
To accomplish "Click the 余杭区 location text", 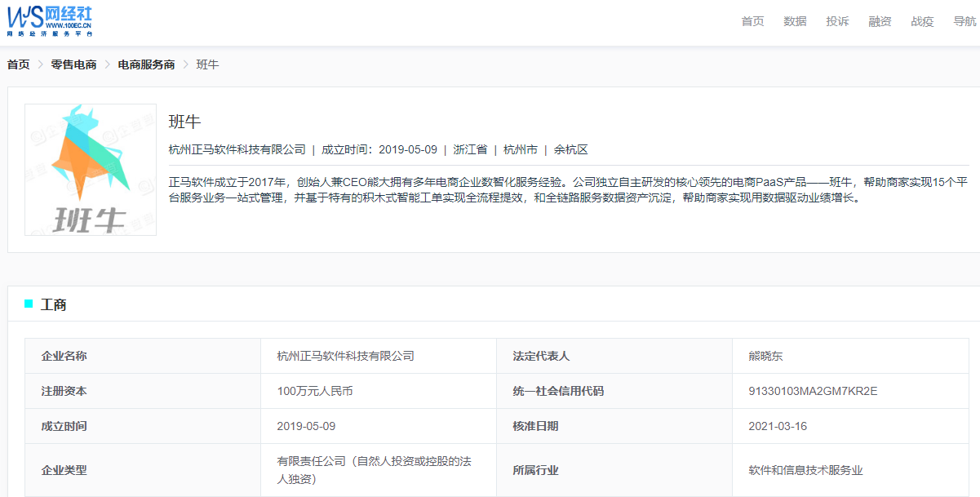I will tap(571, 149).
